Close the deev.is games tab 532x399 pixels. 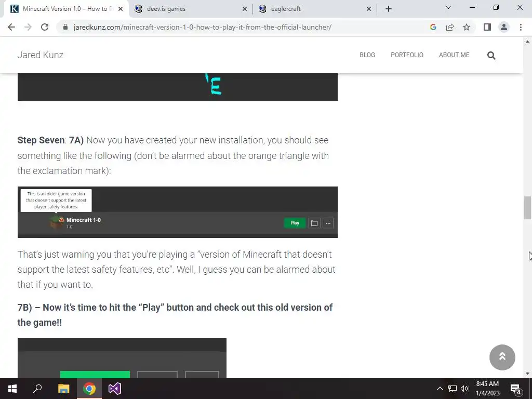pos(245,9)
